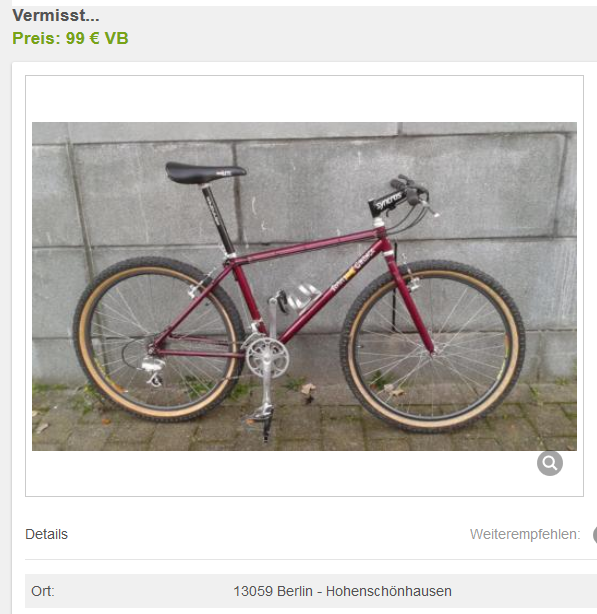
Task: Click the front wheel in the photo
Action: (x=432, y=347)
